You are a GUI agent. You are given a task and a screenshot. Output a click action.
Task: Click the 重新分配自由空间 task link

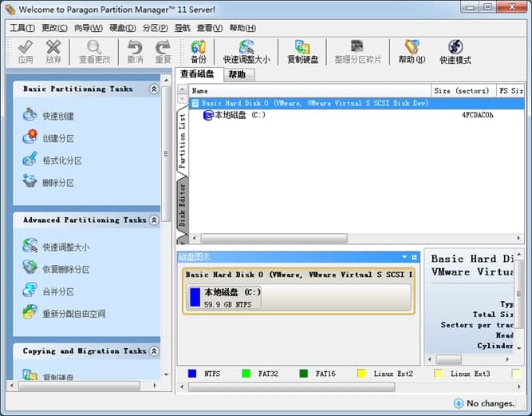point(73,314)
